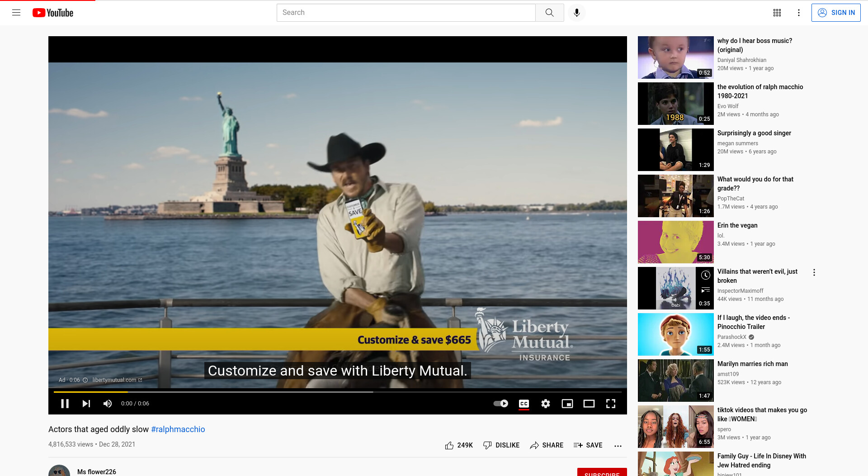Viewport: 868px width, 476px height.
Task: Click PopTheCat channel name
Action: click(x=731, y=199)
